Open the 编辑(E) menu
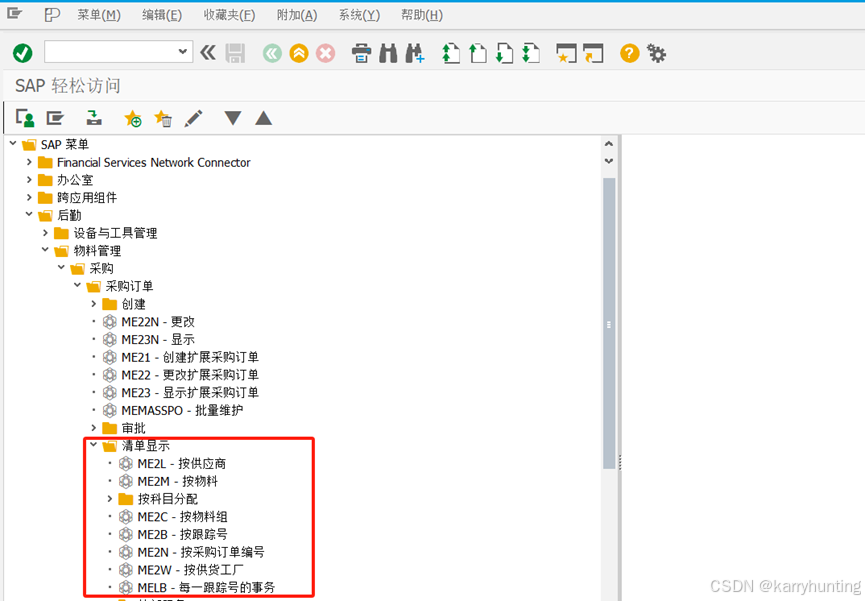The image size is (865, 601). click(162, 15)
